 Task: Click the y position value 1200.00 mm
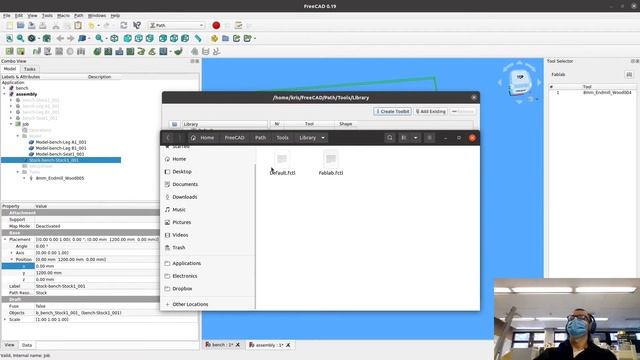(x=97, y=273)
